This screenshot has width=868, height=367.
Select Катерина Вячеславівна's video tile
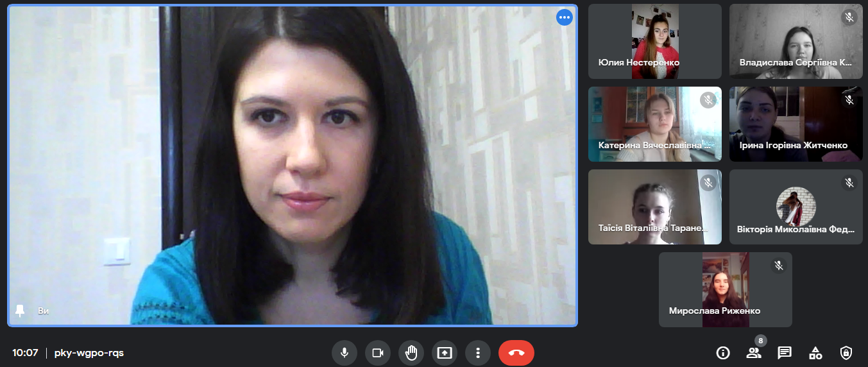click(x=655, y=124)
